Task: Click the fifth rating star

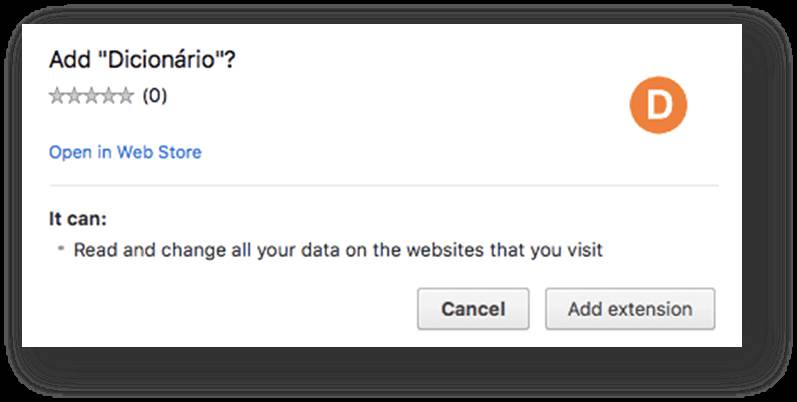Action: tap(125, 97)
